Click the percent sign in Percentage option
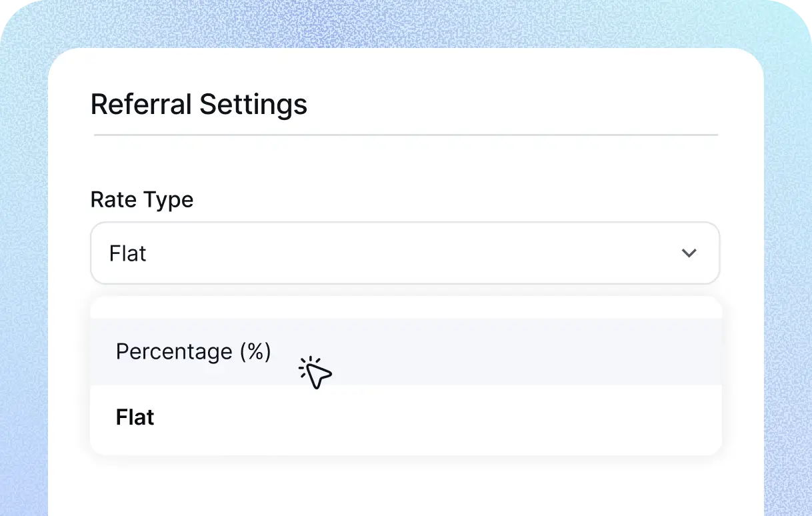Screen dimensions: 812x516 tap(255, 351)
